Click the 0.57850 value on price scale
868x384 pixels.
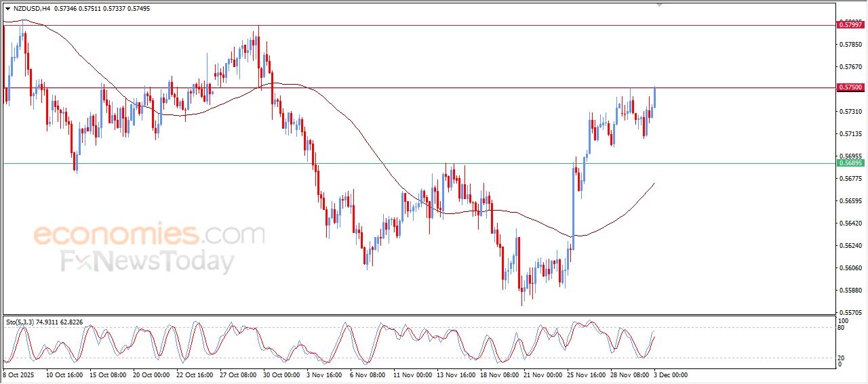coord(850,45)
